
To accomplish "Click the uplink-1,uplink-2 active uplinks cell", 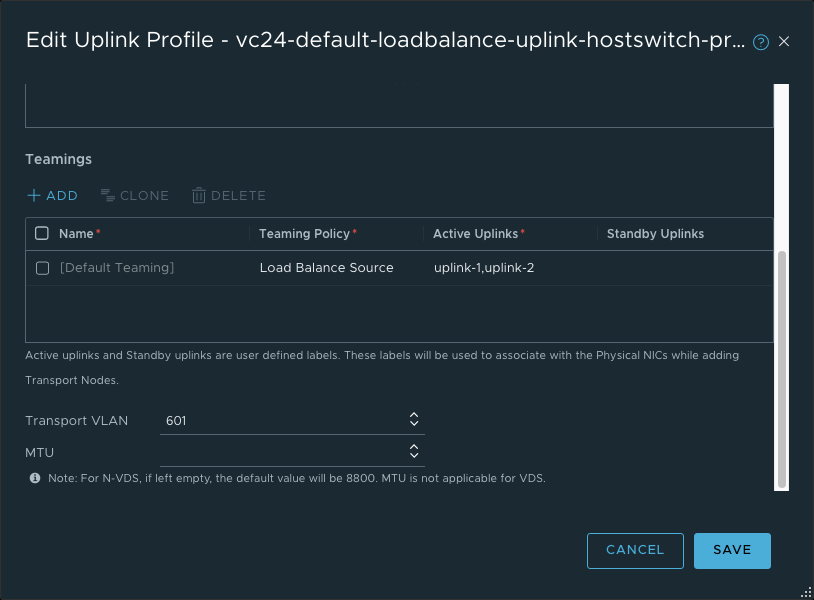I will click(483, 268).
